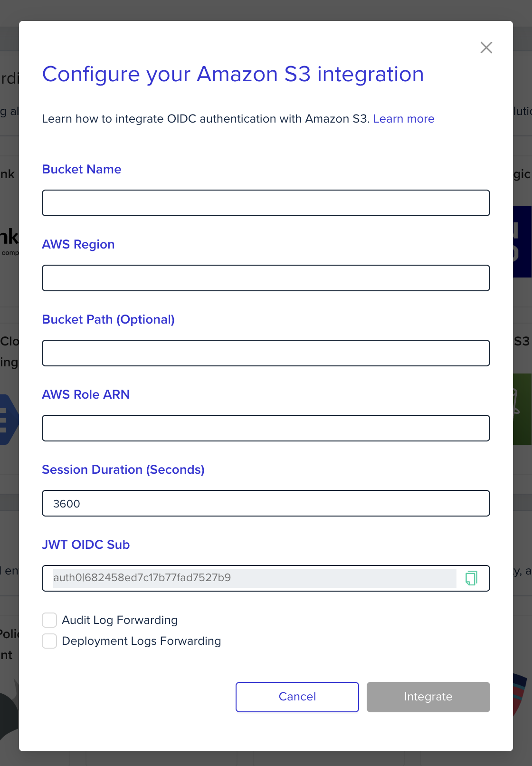This screenshot has height=766, width=532.
Task: Check the Deployment Logs Forwarding box
Action: pyautogui.click(x=49, y=641)
